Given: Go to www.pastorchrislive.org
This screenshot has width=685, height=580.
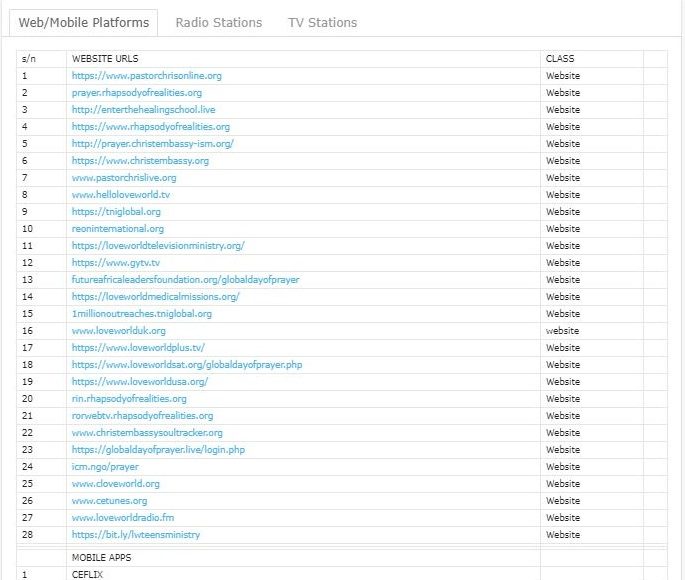Looking at the screenshot, I should click(x=124, y=178).
